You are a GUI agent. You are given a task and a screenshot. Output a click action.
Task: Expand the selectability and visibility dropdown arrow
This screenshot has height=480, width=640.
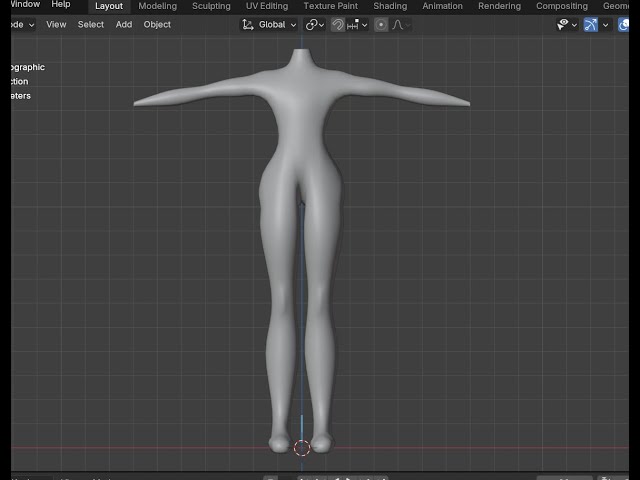[x=574, y=25]
